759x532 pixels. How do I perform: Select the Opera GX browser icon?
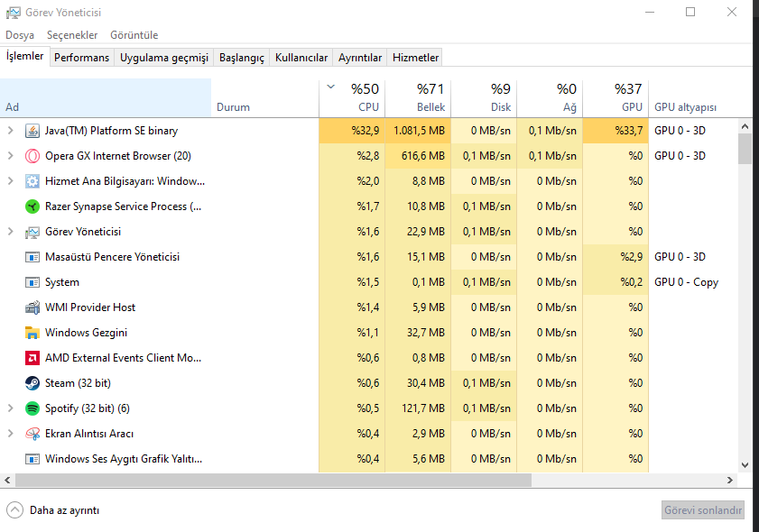pos(32,156)
